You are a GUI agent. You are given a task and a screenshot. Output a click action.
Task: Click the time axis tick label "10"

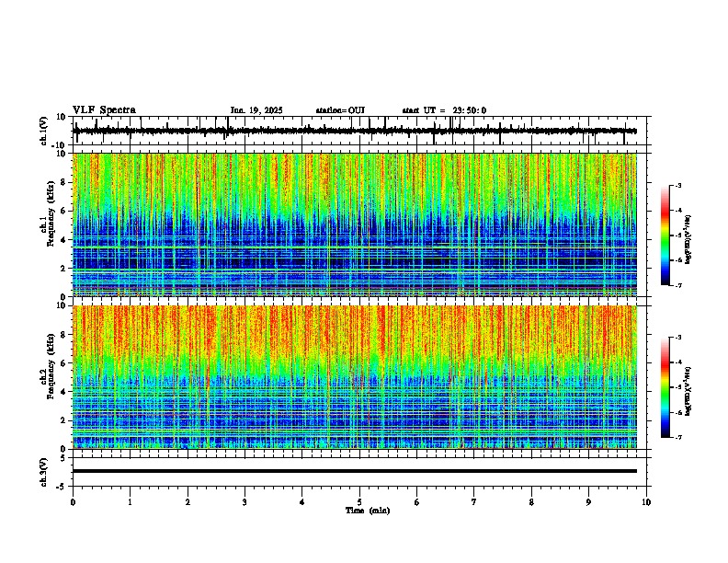coord(646,502)
